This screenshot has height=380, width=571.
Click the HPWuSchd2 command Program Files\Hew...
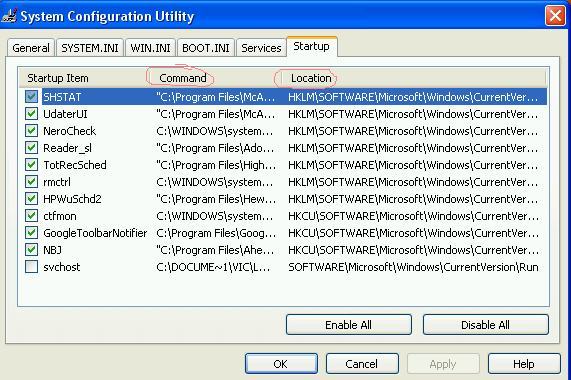point(216,199)
